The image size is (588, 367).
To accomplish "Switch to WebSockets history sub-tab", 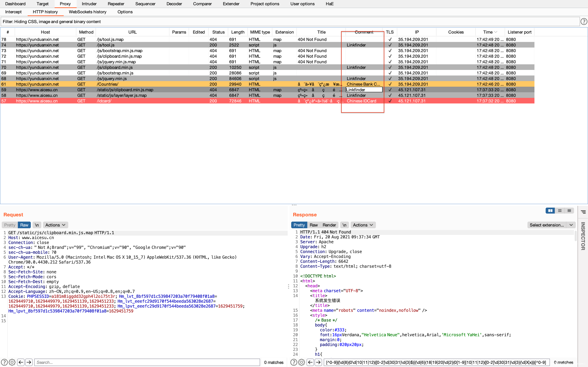I will pos(87,12).
